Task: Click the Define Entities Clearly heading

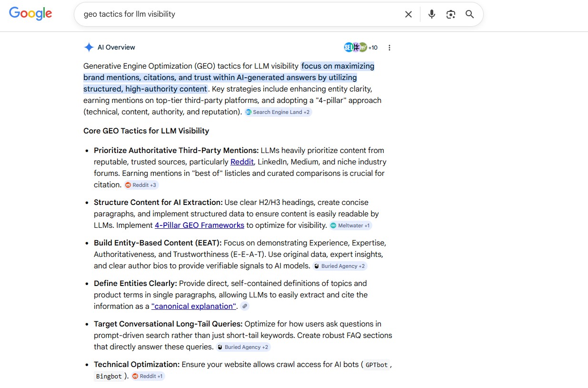Action: (x=135, y=283)
